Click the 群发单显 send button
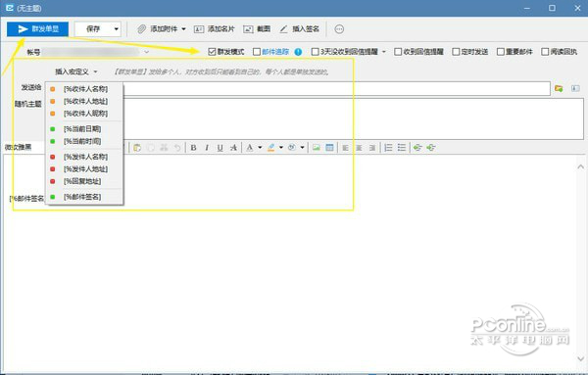The width and height of the screenshot is (588, 375). tap(37, 29)
